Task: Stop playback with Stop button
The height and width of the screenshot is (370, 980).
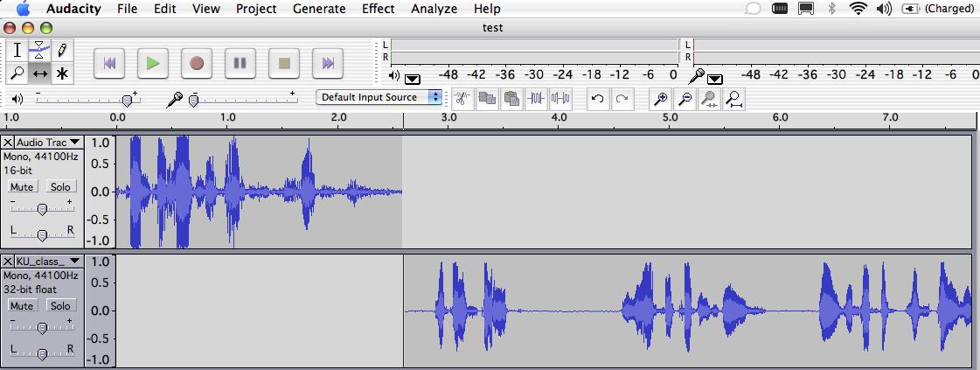Action: click(284, 63)
